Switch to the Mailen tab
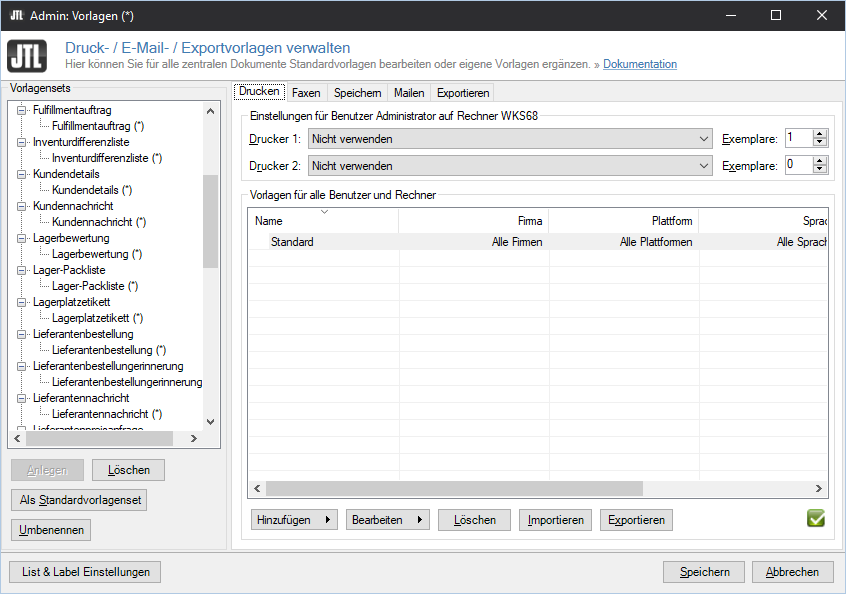The image size is (846, 594). point(409,93)
